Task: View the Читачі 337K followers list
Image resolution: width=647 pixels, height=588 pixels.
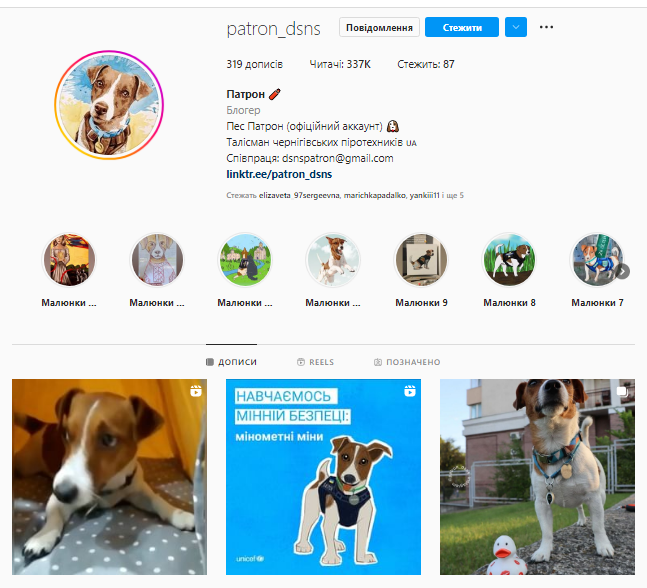Action: [x=340, y=64]
